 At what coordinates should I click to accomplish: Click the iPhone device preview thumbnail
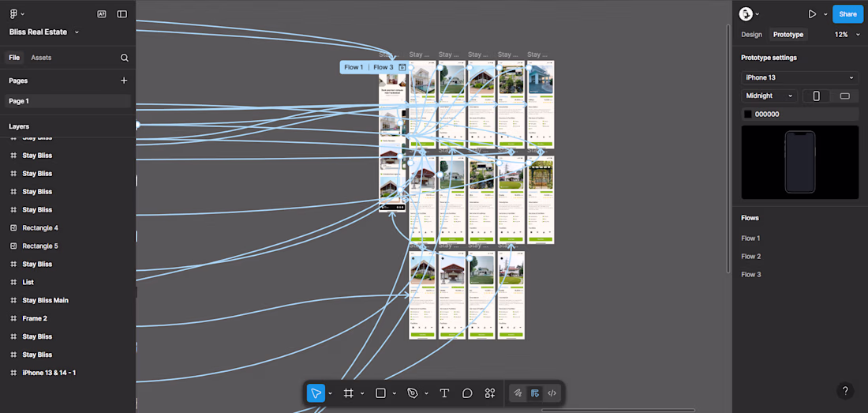click(x=800, y=162)
